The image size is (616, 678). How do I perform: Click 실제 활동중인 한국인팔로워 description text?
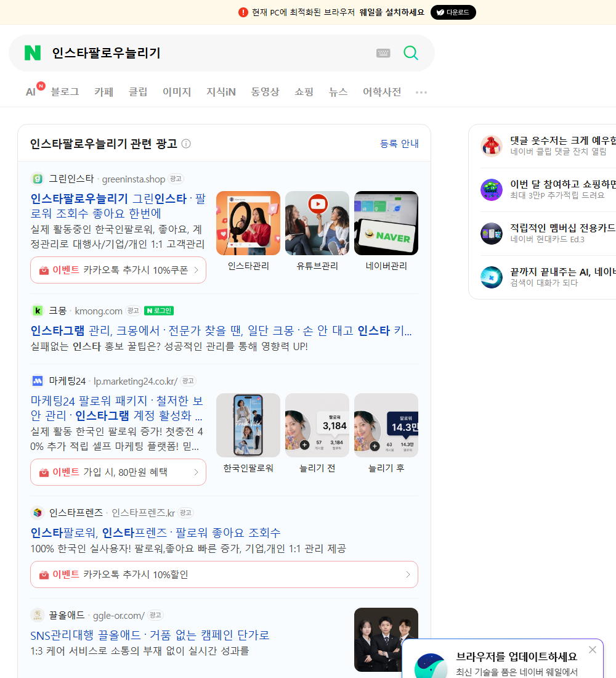point(118,237)
